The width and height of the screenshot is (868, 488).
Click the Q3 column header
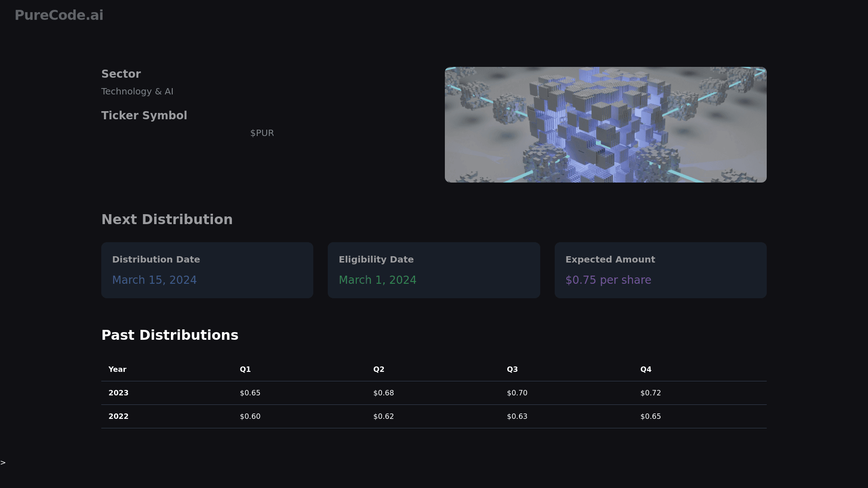[x=512, y=369]
